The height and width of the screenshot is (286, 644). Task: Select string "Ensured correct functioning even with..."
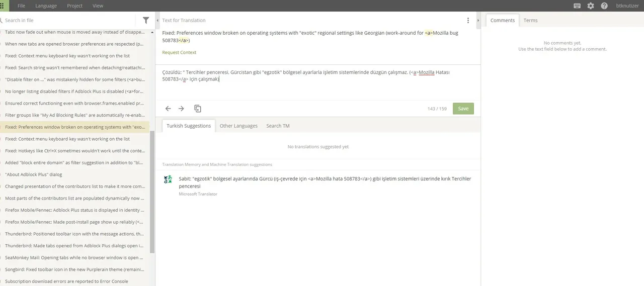pyautogui.click(x=75, y=103)
